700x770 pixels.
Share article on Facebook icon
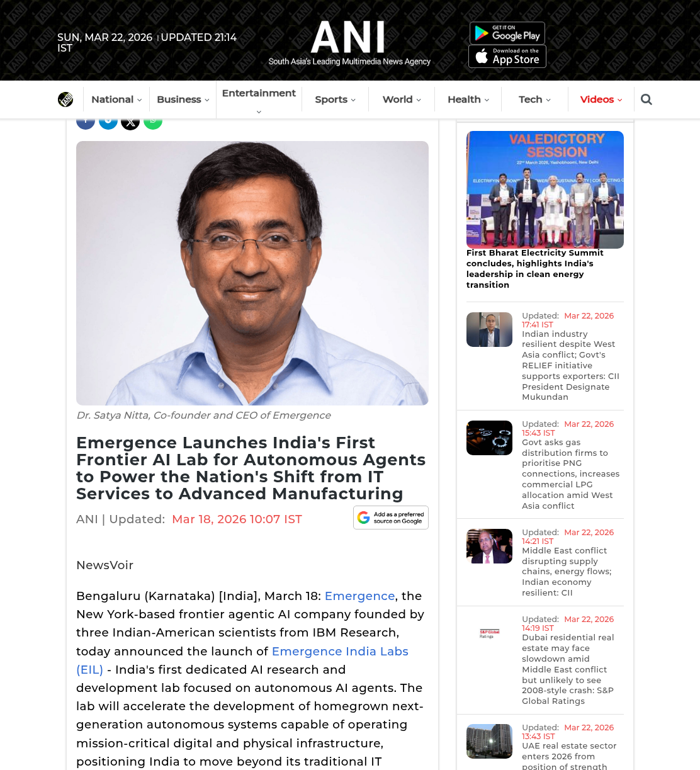pyautogui.click(x=86, y=123)
